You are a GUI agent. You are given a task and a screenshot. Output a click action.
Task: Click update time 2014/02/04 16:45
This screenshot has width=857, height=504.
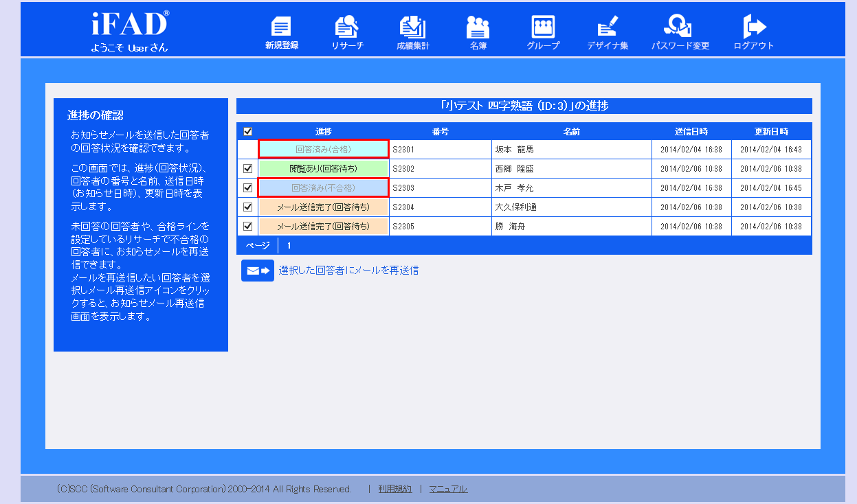(771, 187)
